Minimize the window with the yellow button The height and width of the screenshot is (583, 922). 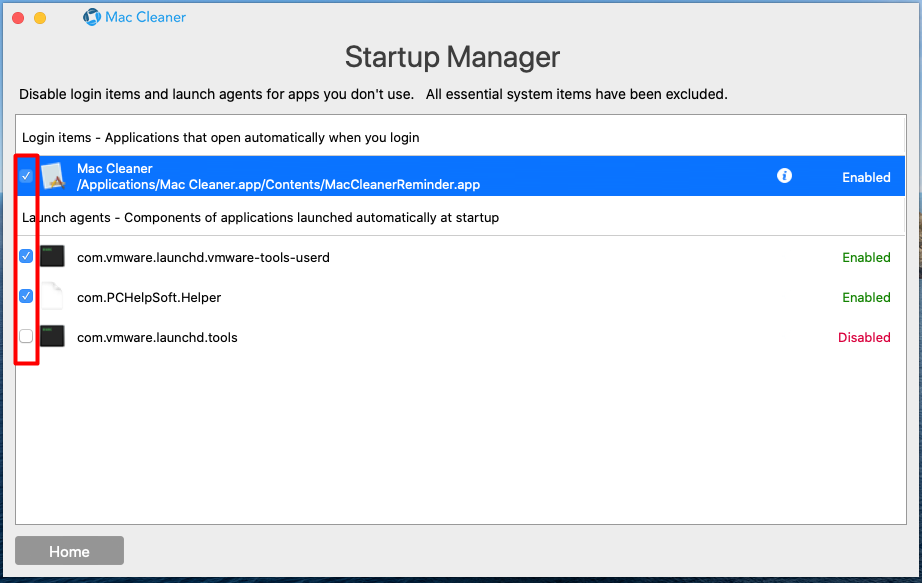[x=40, y=18]
